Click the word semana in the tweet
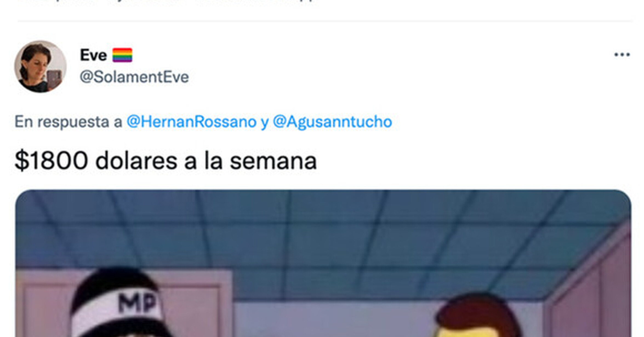This screenshot has height=337, width=644. pyautogui.click(x=273, y=161)
